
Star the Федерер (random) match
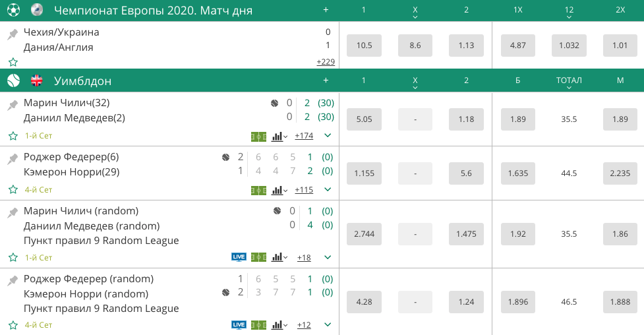[x=13, y=325]
